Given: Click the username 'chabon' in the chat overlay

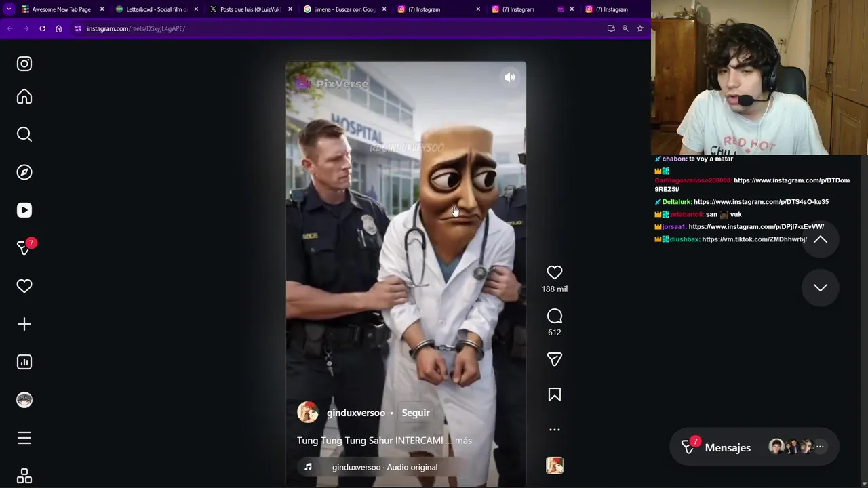Looking at the screenshot, I should (674, 159).
